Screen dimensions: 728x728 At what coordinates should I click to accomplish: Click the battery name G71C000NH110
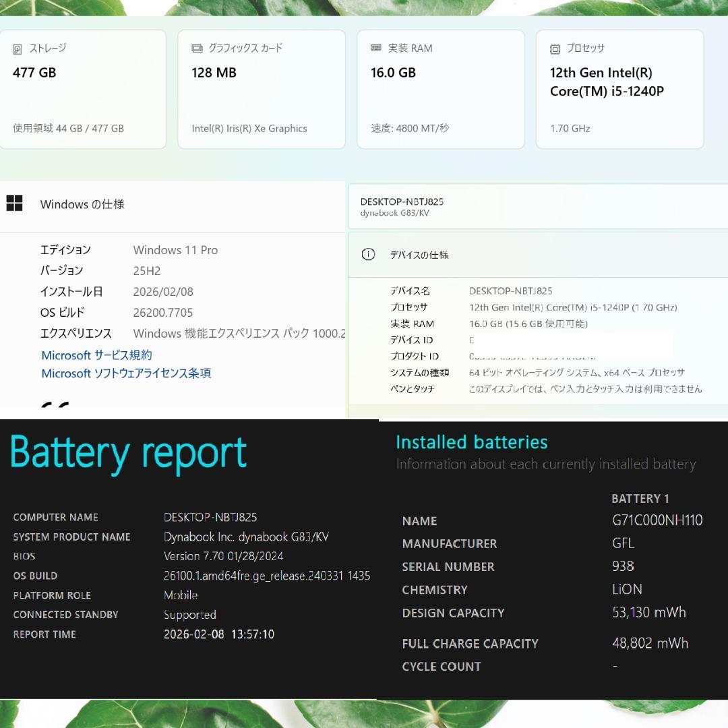[x=657, y=520]
